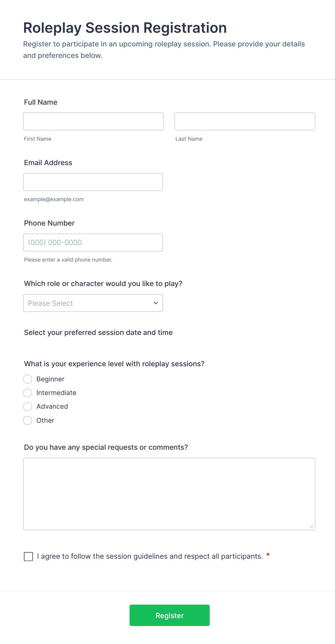The height and width of the screenshot is (644, 335).
Task: Pick the Other experience option
Action: click(x=28, y=421)
